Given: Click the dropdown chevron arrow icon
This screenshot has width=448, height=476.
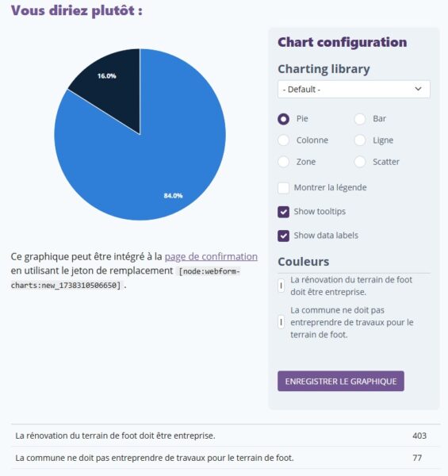Looking at the screenshot, I should pyautogui.click(x=419, y=89).
